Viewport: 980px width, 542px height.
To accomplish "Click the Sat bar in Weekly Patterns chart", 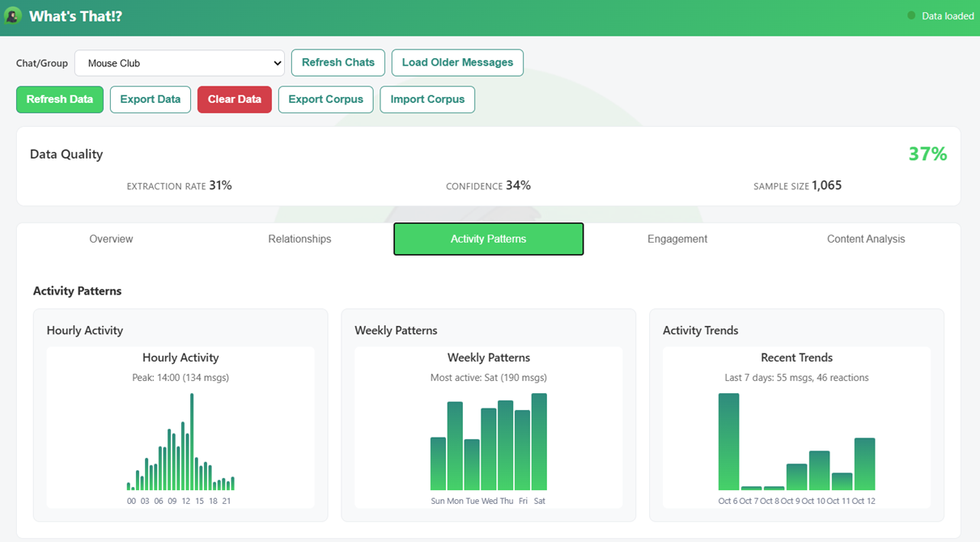I will click(x=539, y=442).
